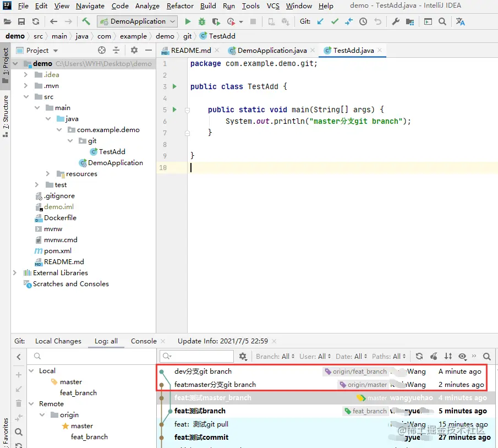Open the Refactor menu
The height and width of the screenshot is (448, 498).
click(x=180, y=6)
